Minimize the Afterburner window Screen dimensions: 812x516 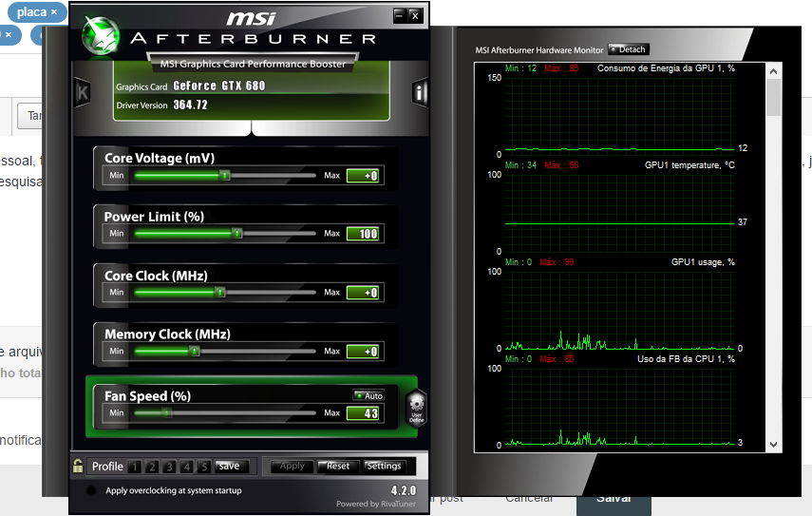pos(399,15)
